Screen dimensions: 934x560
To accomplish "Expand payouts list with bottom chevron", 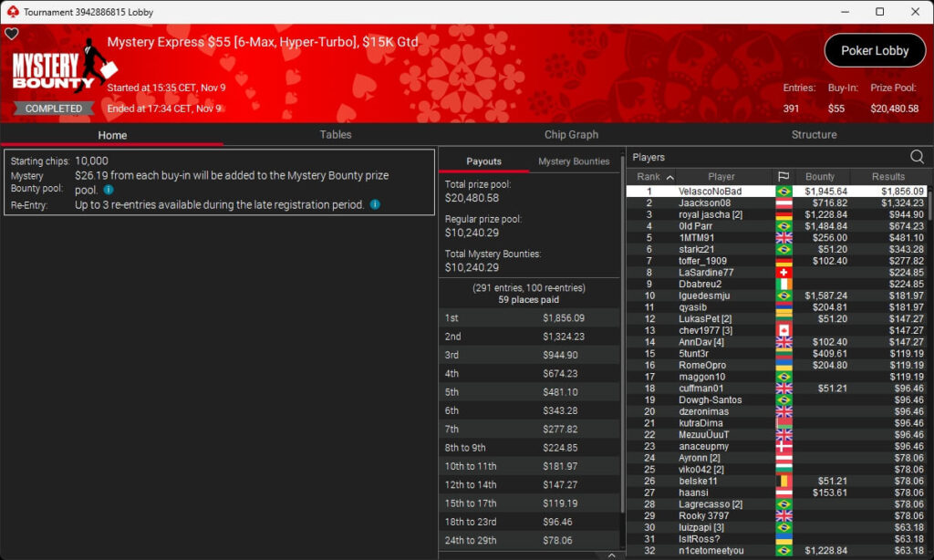I will click(611, 555).
